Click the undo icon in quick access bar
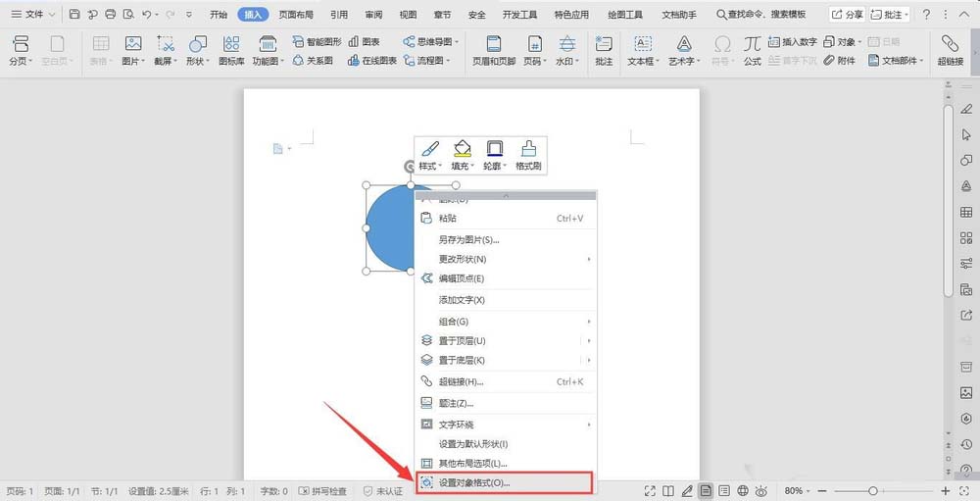This screenshot has height=501, width=980. tap(146, 14)
